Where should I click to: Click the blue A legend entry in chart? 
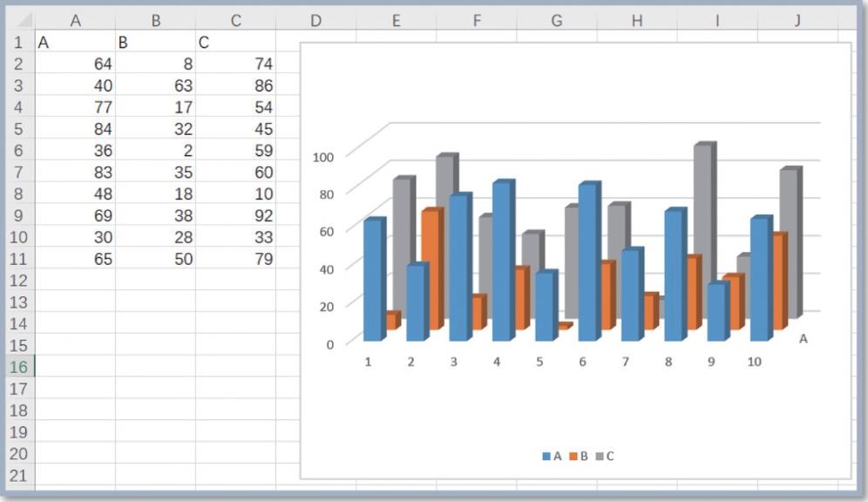[x=552, y=456]
